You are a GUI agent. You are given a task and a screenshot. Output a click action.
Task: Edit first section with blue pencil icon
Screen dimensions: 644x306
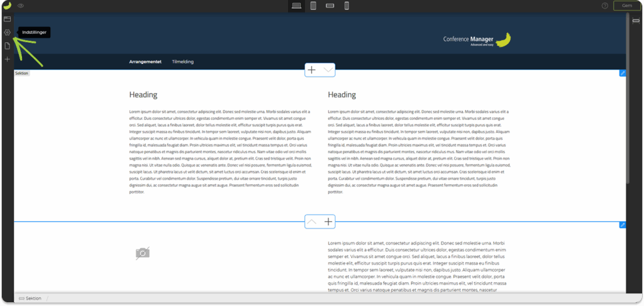[x=623, y=73]
